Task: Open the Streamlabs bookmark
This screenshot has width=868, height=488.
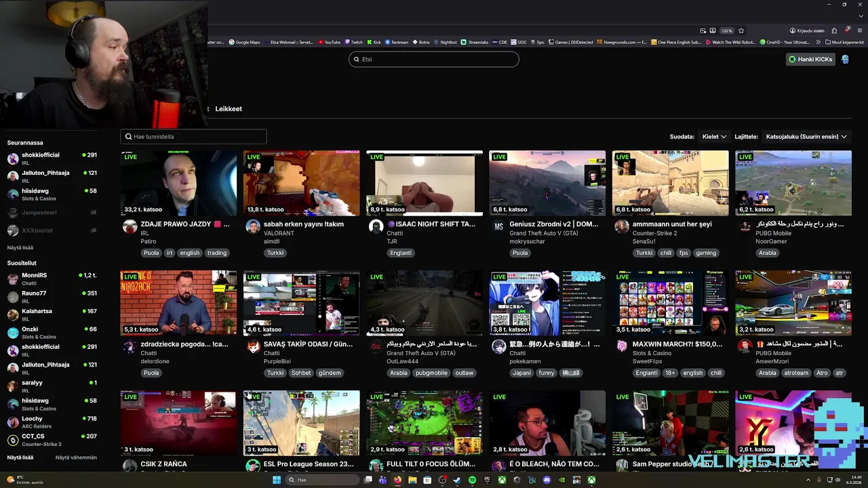Action: pos(475,42)
